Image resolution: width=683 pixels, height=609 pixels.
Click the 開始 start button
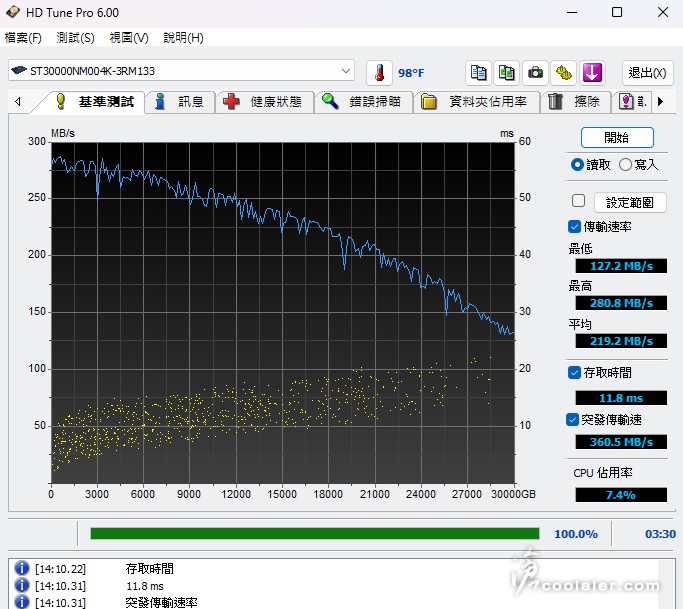click(617, 138)
